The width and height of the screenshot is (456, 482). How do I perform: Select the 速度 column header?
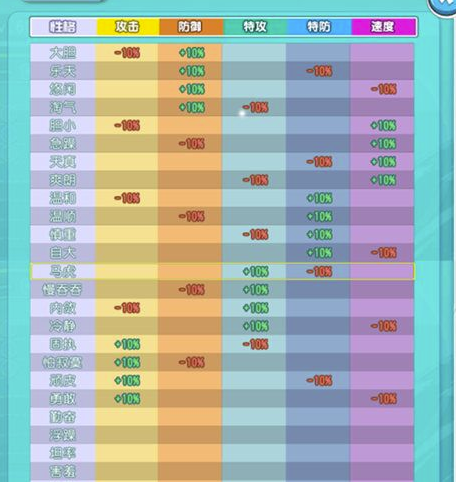click(383, 27)
